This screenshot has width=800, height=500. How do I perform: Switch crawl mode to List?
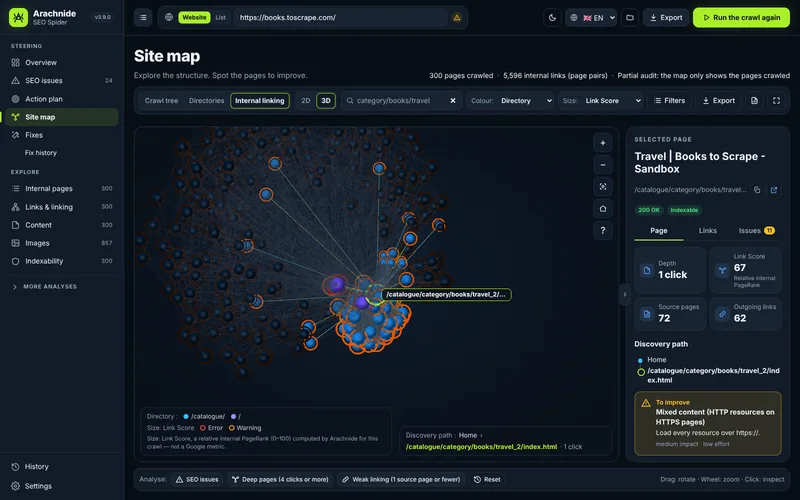tap(220, 17)
